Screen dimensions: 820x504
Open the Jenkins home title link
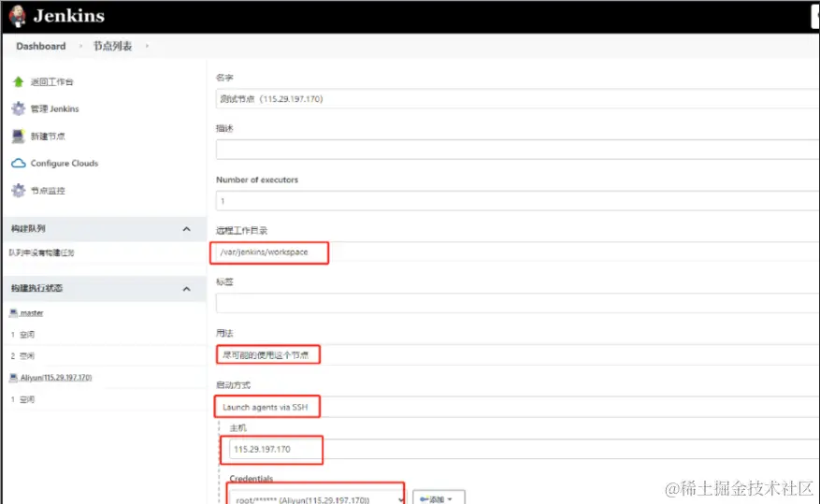(69, 16)
